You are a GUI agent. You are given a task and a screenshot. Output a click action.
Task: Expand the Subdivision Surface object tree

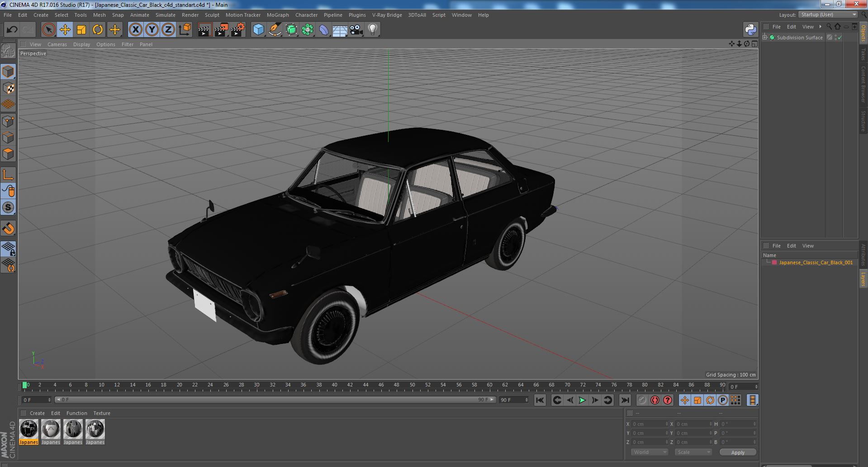765,38
